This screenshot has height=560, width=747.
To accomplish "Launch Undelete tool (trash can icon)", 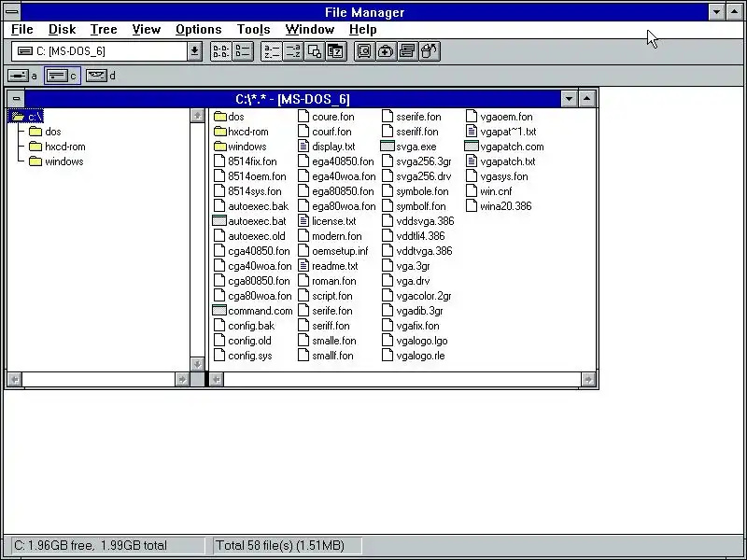I will [430, 51].
